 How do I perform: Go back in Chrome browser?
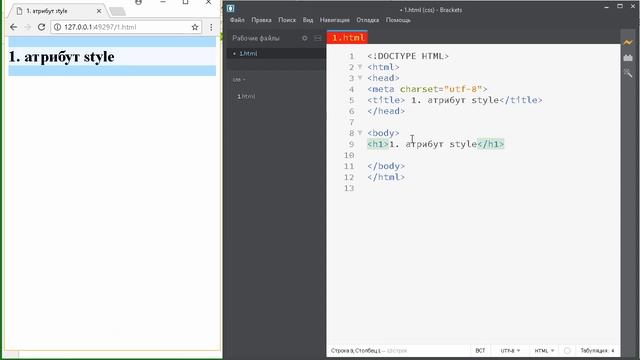click(x=13, y=27)
